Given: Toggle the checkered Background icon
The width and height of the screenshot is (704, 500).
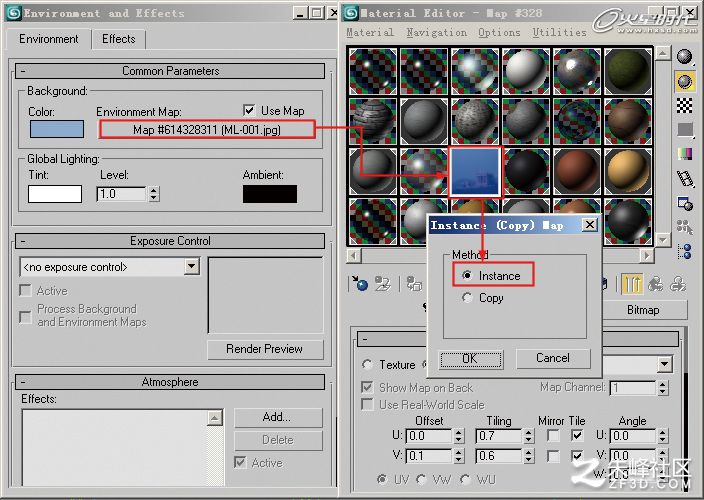Looking at the screenshot, I should [684, 106].
